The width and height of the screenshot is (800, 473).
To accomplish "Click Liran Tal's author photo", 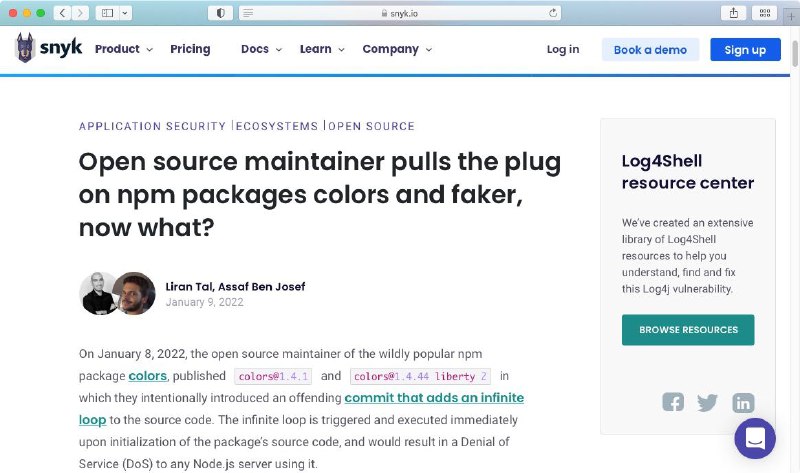I will tap(96, 293).
